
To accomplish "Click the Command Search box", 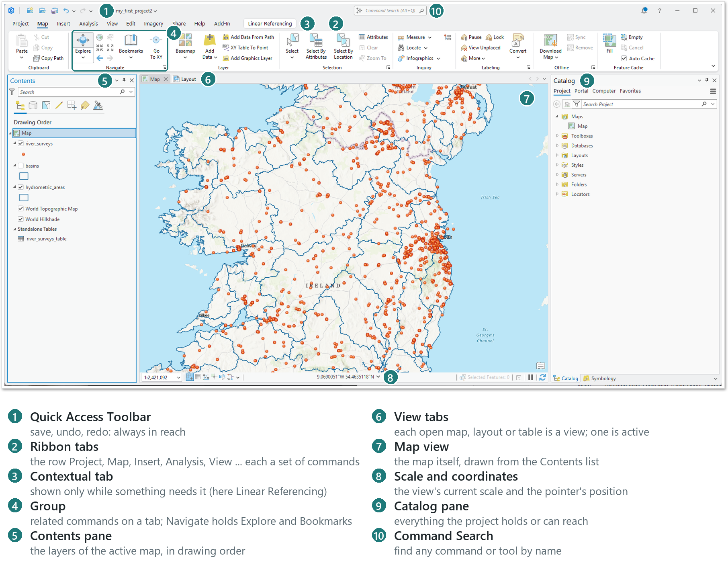I will pos(390,11).
